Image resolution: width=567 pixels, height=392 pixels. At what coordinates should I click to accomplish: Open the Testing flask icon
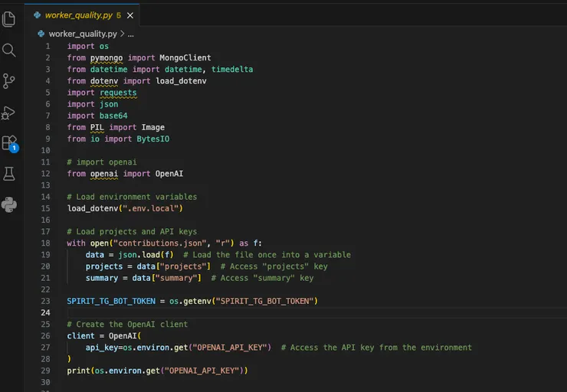pos(9,175)
